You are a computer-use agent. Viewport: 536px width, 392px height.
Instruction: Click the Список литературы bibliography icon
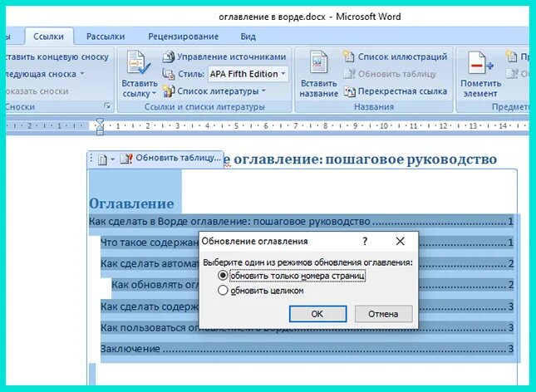point(168,91)
